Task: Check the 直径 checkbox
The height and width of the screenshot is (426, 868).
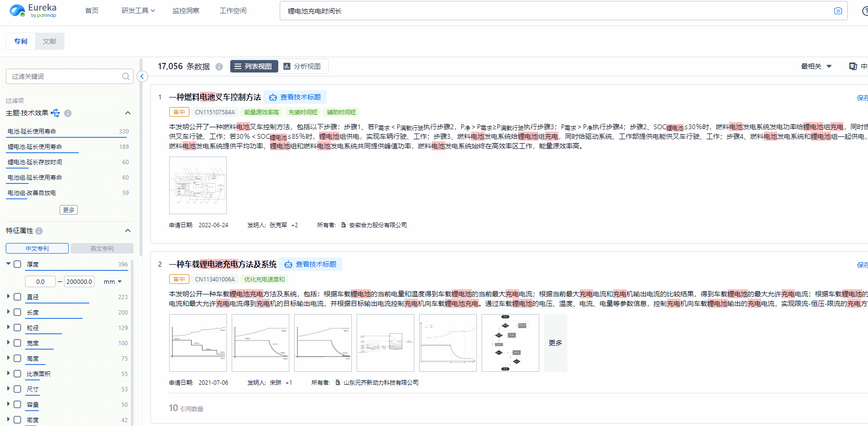Action: pos(17,297)
